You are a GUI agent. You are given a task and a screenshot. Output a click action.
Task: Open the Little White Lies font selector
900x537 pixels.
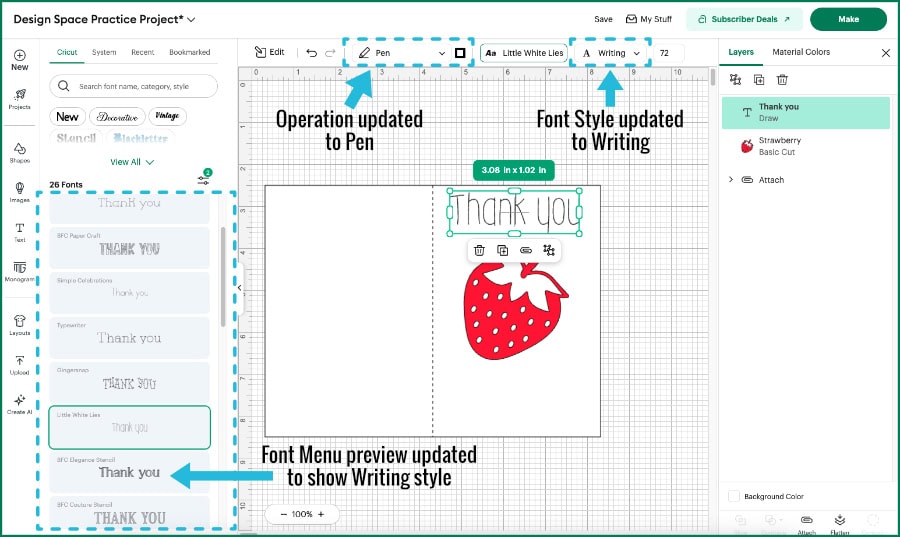pos(523,53)
